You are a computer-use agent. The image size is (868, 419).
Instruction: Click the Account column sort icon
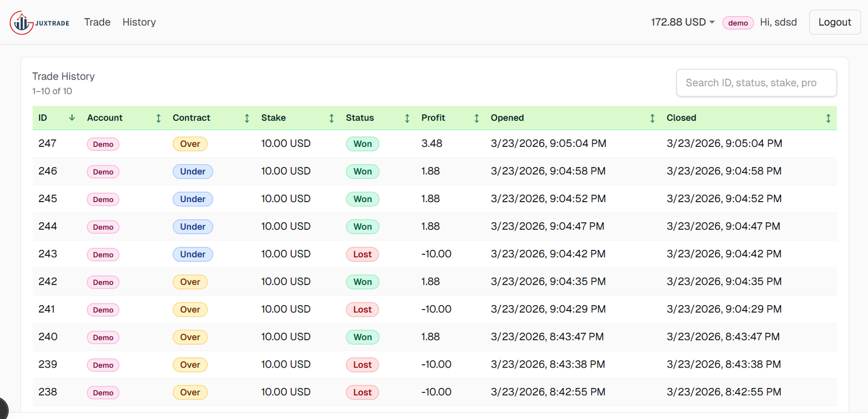pyautogui.click(x=158, y=118)
